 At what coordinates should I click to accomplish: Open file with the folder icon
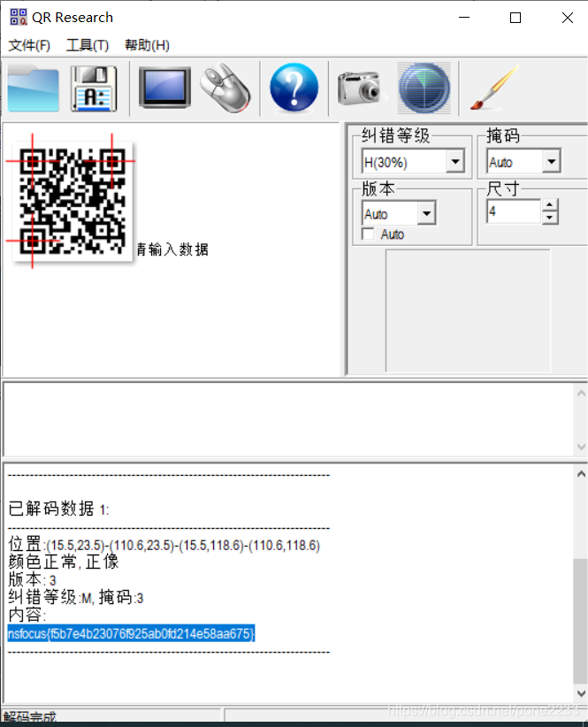34,88
